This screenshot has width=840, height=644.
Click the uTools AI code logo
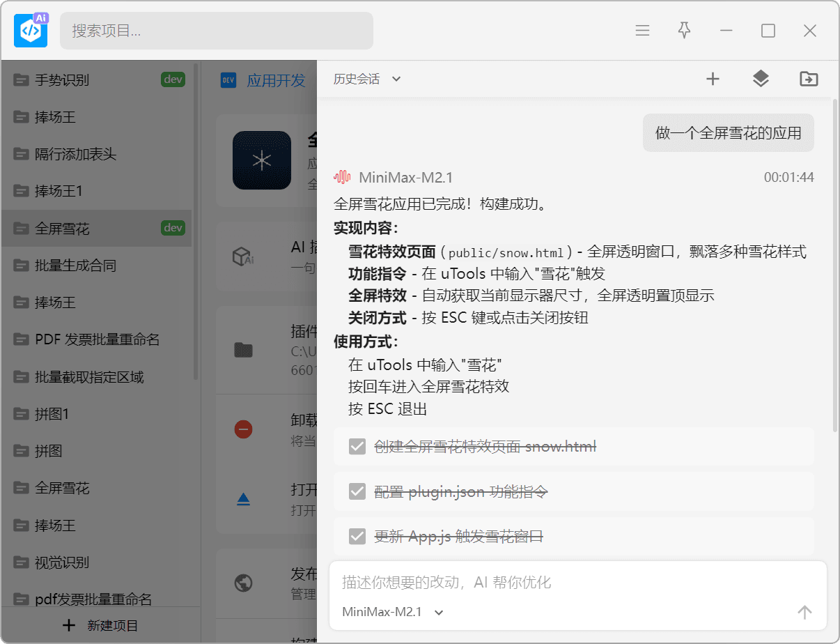click(31, 31)
